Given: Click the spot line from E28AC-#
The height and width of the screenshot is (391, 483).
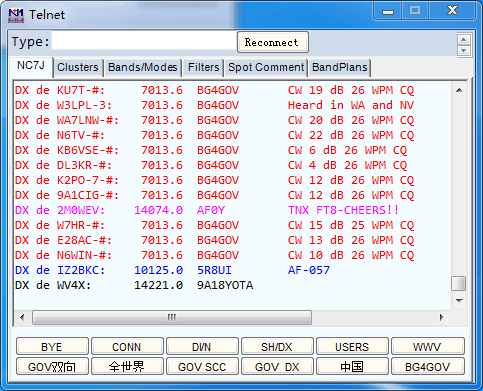Looking at the screenshot, I should pos(214,240).
